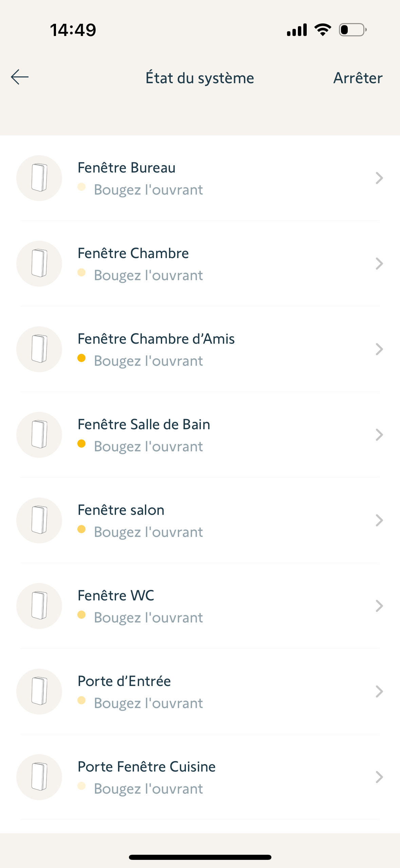Tap the Porte Fenêtre Cuisine sensor icon

(x=39, y=777)
